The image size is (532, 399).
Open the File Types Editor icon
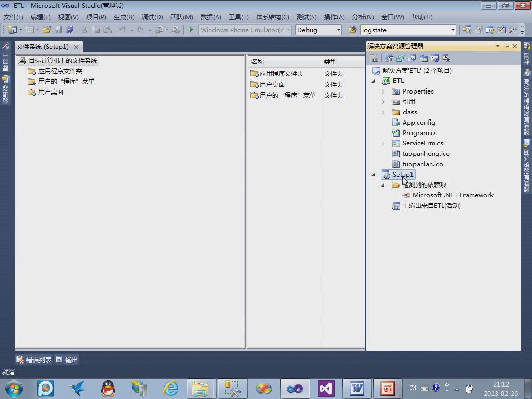[412, 58]
